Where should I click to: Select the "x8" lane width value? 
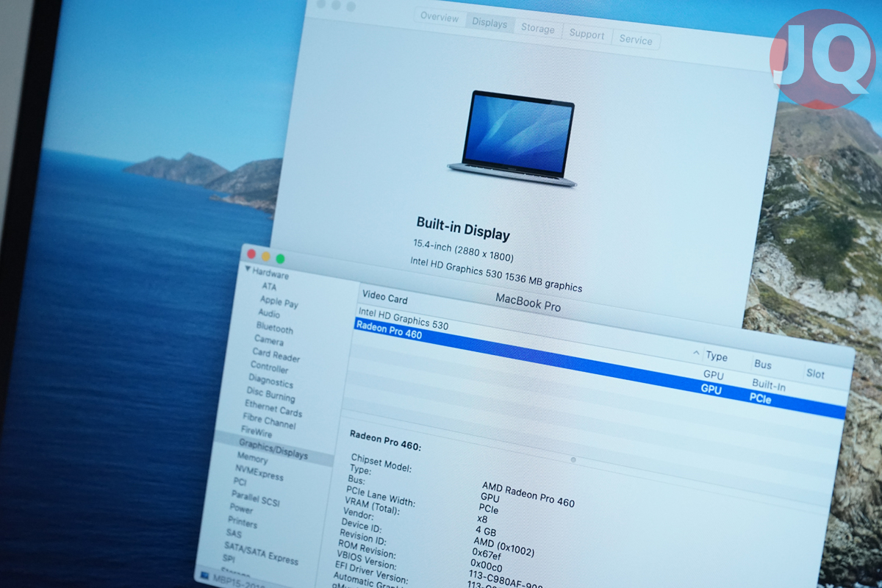point(482,518)
